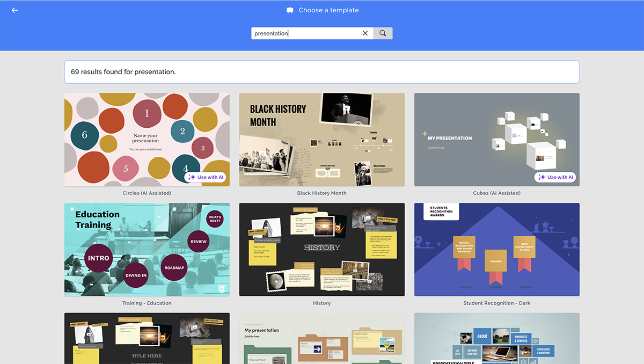Select the dark corkboard Title Here template
Screen dimensions: 644x364
click(x=147, y=338)
